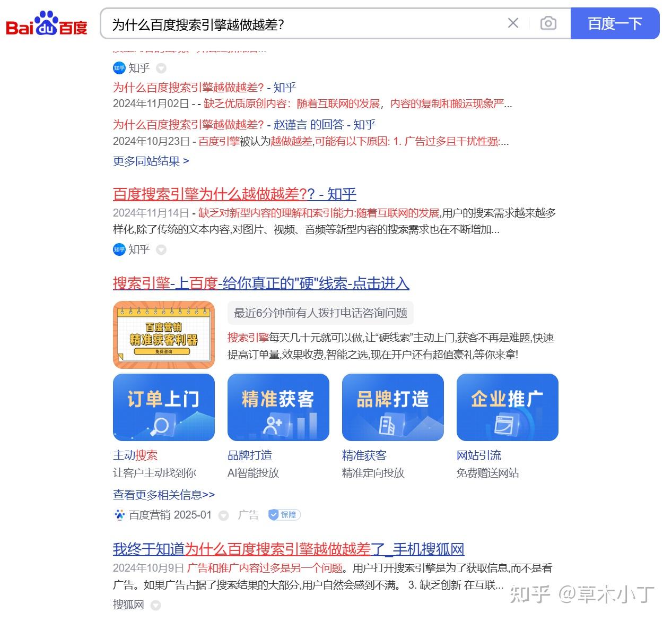Open 为什么百度搜索引擎越做越差? - 知乎 link

[204, 88]
